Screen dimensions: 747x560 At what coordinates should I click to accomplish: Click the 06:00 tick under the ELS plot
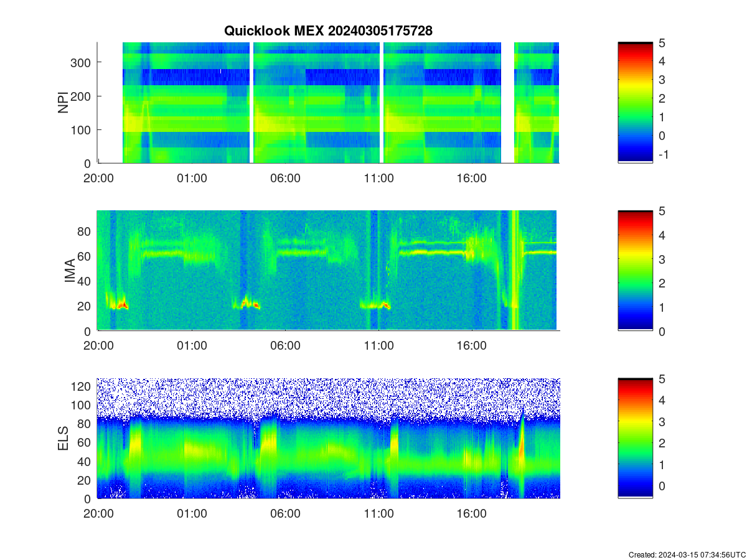click(x=285, y=514)
